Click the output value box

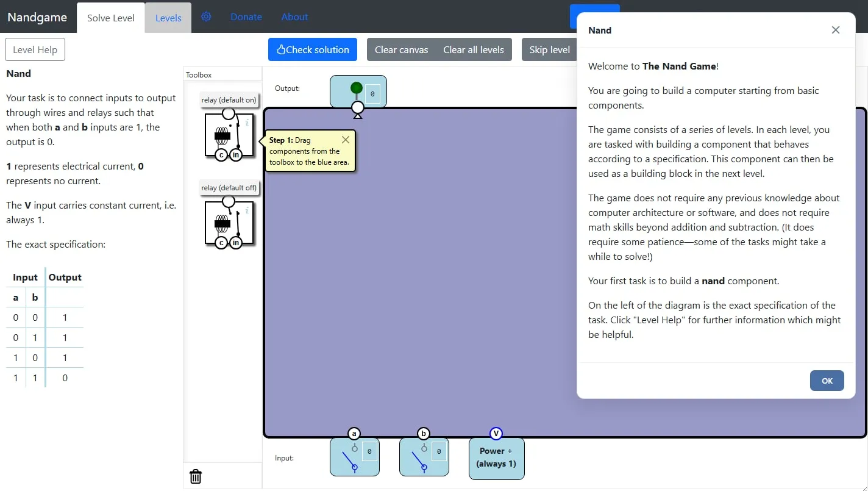[x=373, y=95]
